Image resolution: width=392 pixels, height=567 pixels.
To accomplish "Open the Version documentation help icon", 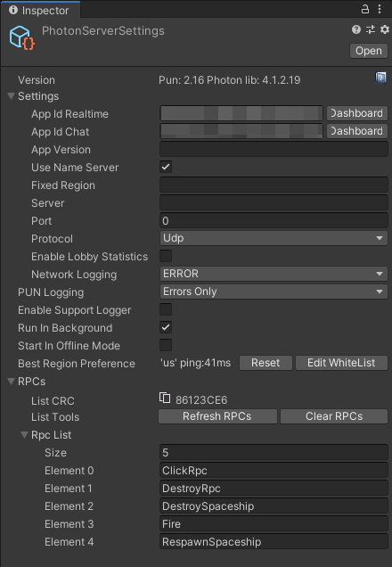I will 380,78.
